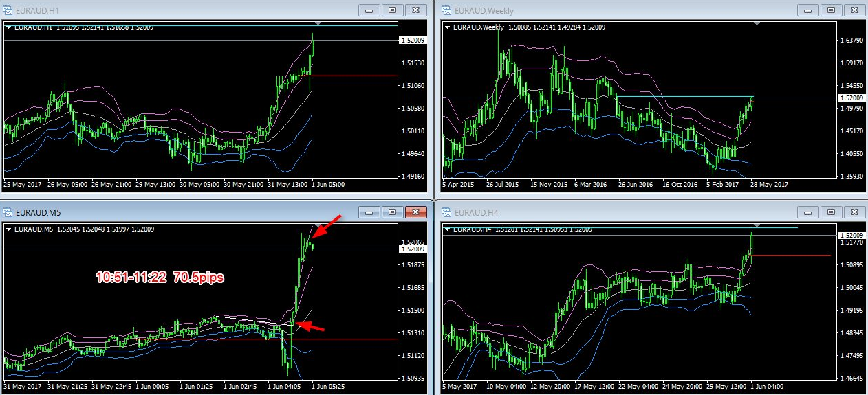This screenshot has width=868, height=395.
Task: Click the chart shift marker on Weekly chart
Action: (x=757, y=24)
